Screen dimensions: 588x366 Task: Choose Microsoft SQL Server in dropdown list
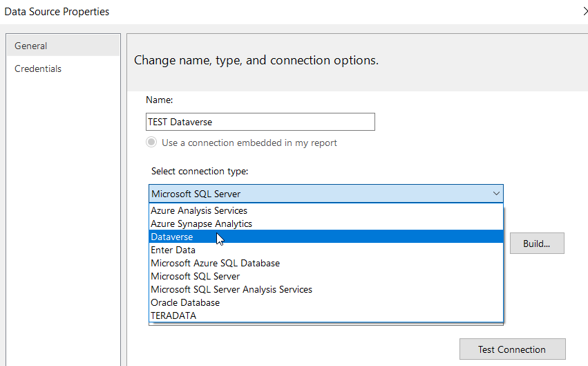click(326, 276)
